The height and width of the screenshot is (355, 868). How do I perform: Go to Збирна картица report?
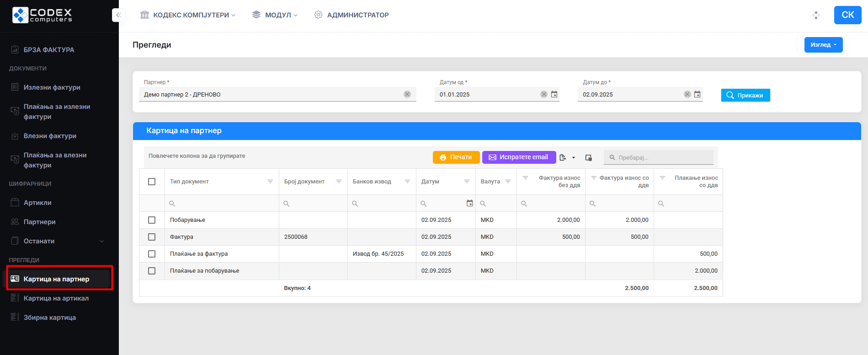click(x=49, y=317)
